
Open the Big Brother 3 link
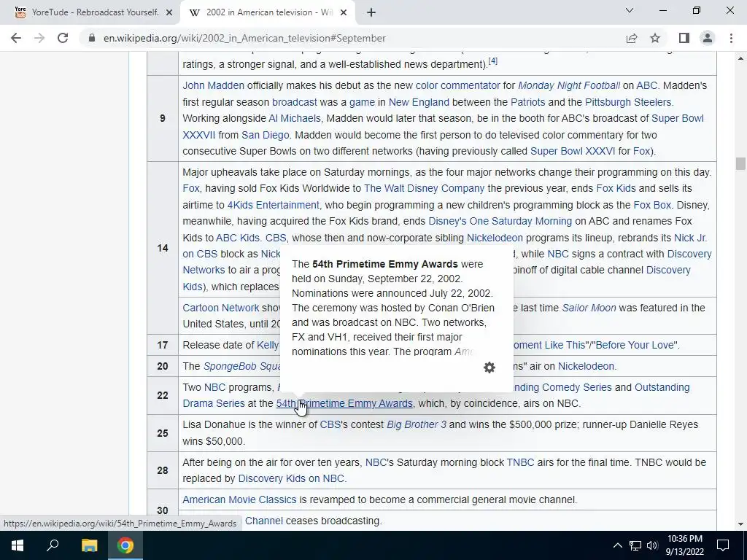pos(417,425)
